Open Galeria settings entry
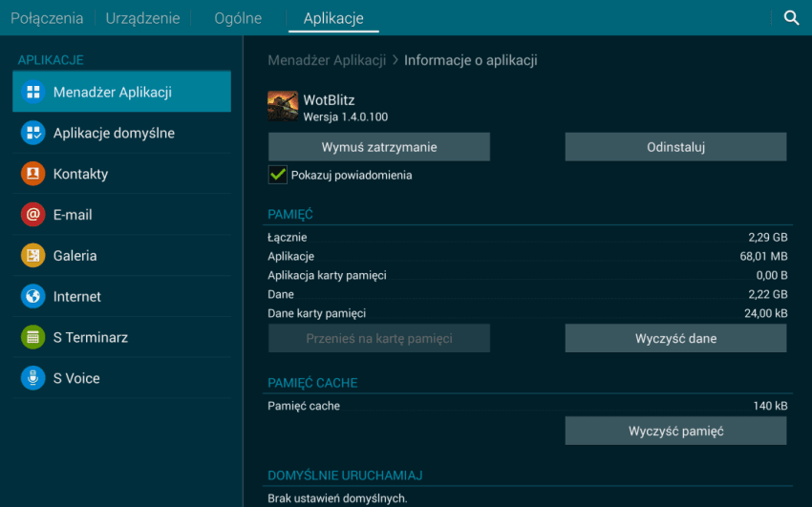 click(x=121, y=256)
